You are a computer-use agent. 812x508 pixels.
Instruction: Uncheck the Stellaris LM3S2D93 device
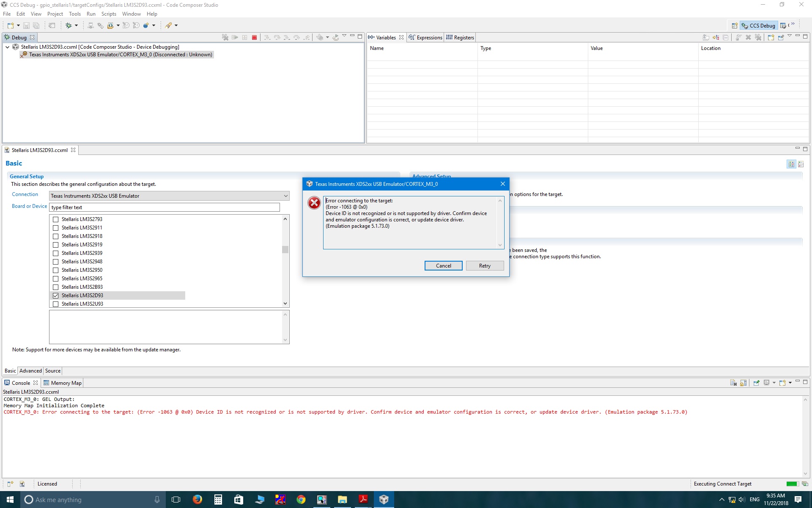pos(55,295)
